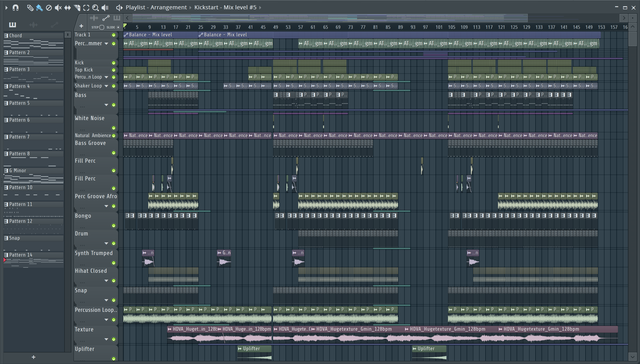Click audio clip focus icon above track headers
Screen dimensions: 640x364
click(x=94, y=18)
